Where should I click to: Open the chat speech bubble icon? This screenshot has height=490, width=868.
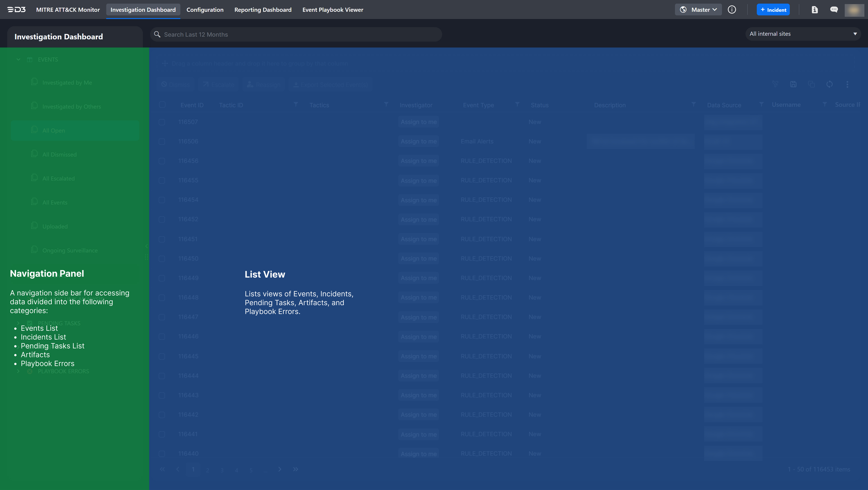(834, 10)
